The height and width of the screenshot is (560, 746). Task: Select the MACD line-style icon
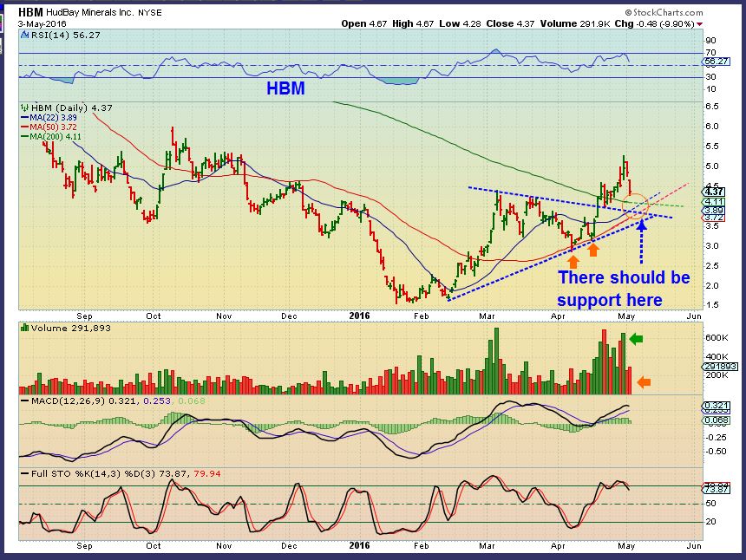tap(24, 401)
